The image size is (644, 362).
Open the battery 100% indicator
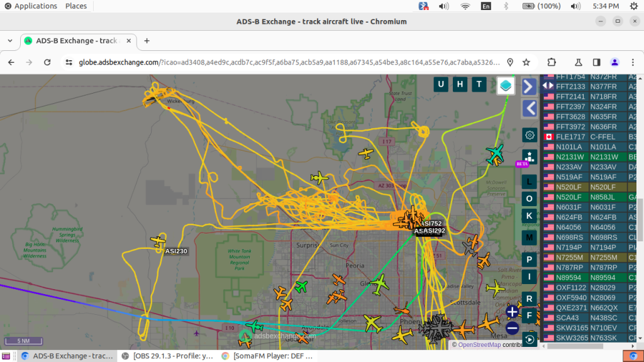(x=541, y=6)
